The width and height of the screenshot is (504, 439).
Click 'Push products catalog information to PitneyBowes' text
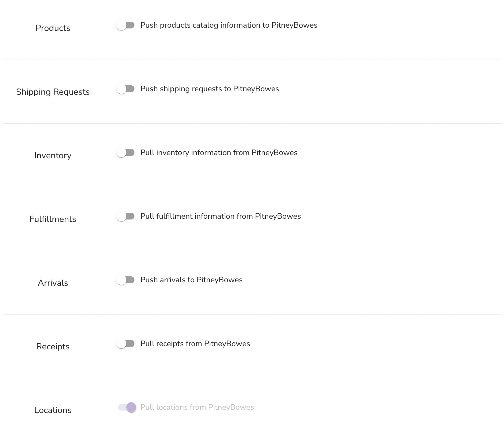229,25
